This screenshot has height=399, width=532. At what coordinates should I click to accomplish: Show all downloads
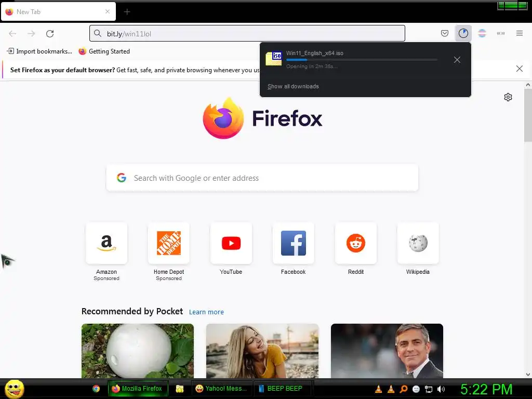click(293, 87)
